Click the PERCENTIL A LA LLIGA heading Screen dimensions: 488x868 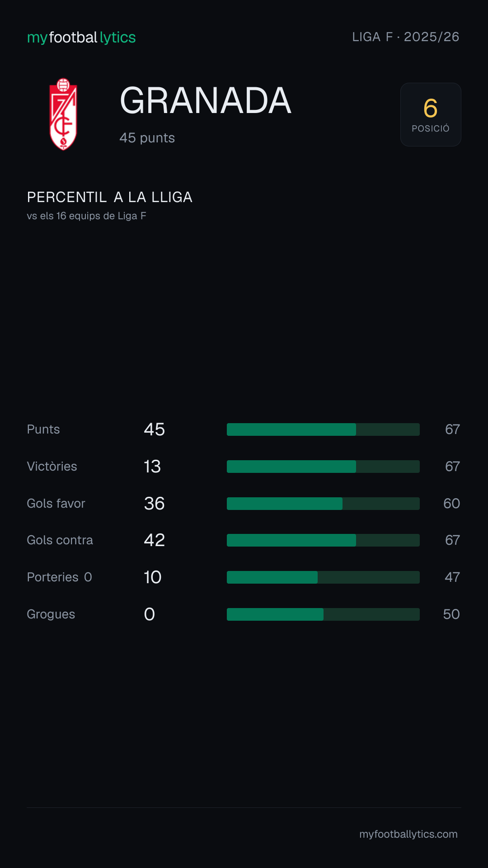[110, 197]
